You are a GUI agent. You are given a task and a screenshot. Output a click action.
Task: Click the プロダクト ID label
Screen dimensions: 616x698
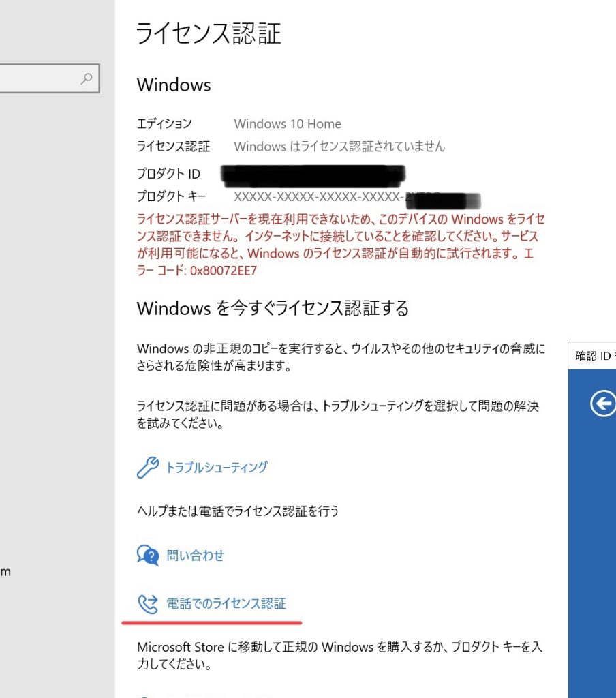[169, 174]
